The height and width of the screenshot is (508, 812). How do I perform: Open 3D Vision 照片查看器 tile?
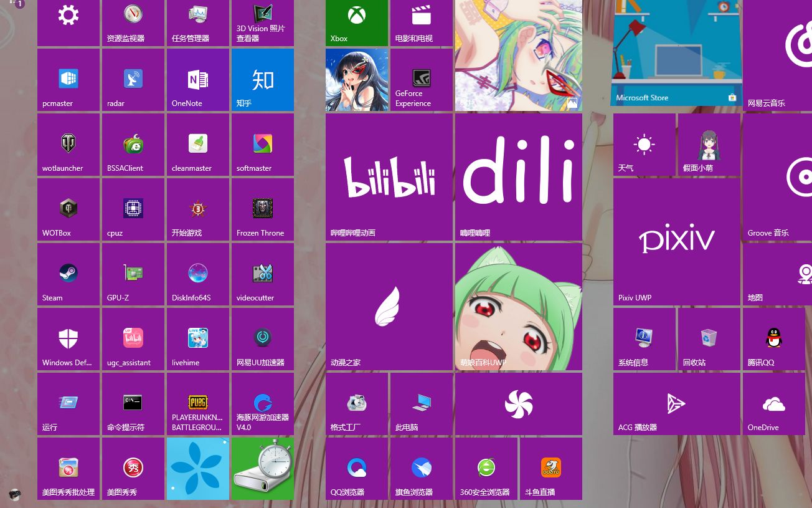pos(263,22)
